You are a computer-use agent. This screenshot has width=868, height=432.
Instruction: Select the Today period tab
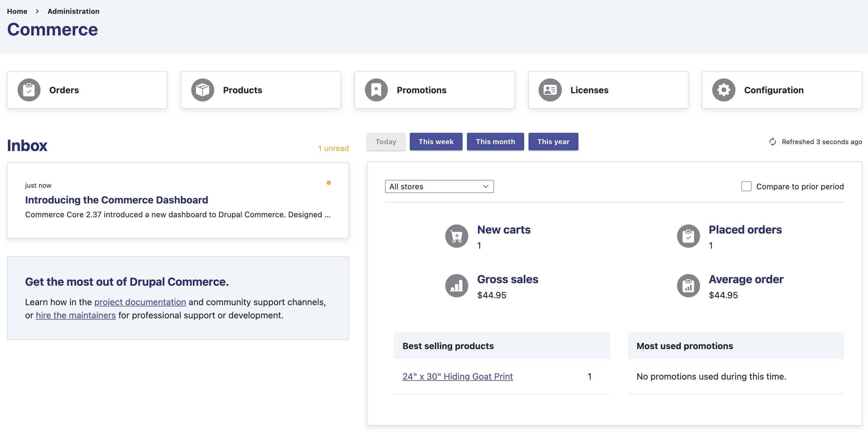coord(386,142)
